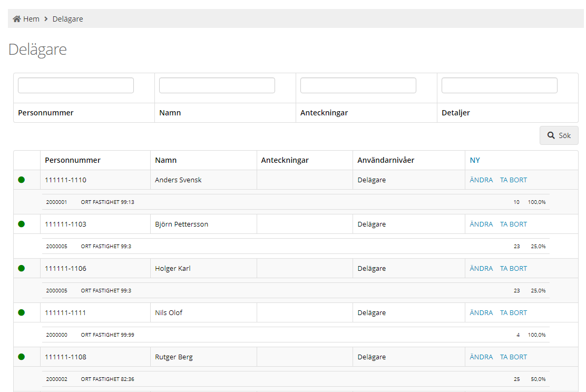This screenshot has width=586, height=392.
Task: Edit Anders Svensk with ÄNDRA
Action: click(481, 180)
